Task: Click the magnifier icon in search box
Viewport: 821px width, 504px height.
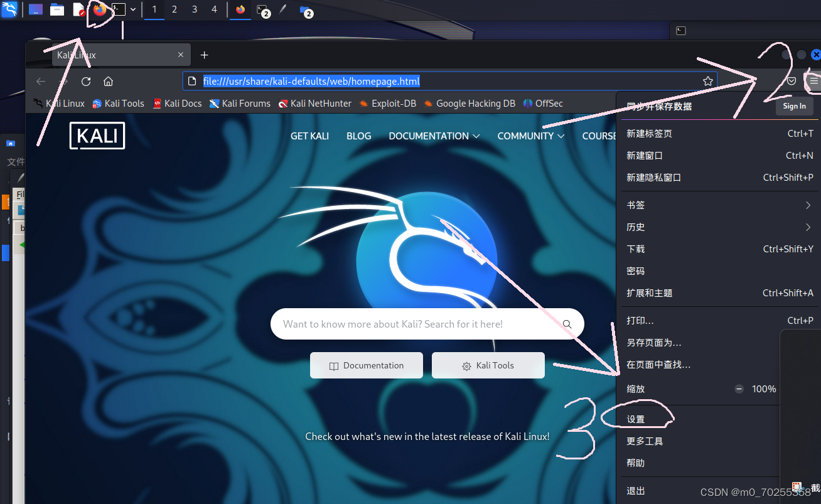Action: (567, 324)
